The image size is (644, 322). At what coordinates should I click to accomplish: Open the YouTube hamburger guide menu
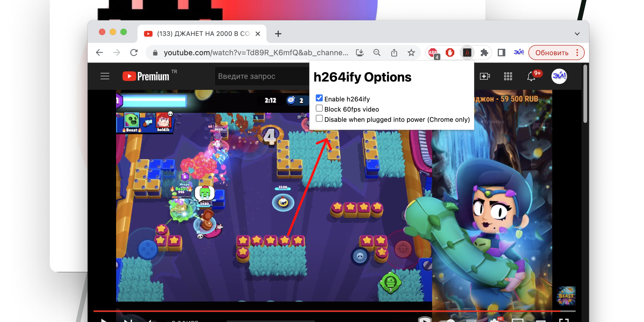pyautogui.click(x=105, y=76)
